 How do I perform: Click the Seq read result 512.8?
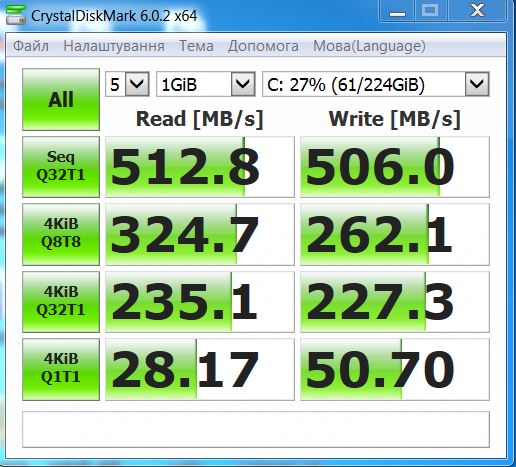click(200, 167)
